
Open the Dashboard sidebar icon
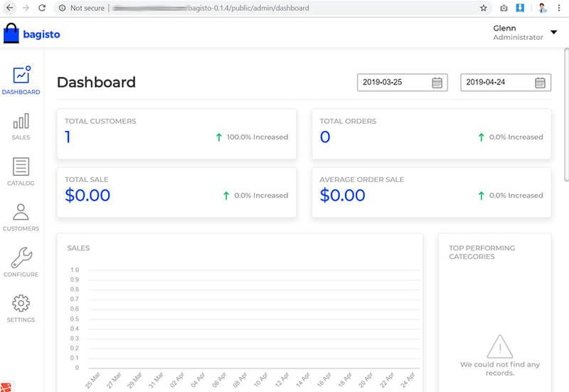click(x=21, y=75)
